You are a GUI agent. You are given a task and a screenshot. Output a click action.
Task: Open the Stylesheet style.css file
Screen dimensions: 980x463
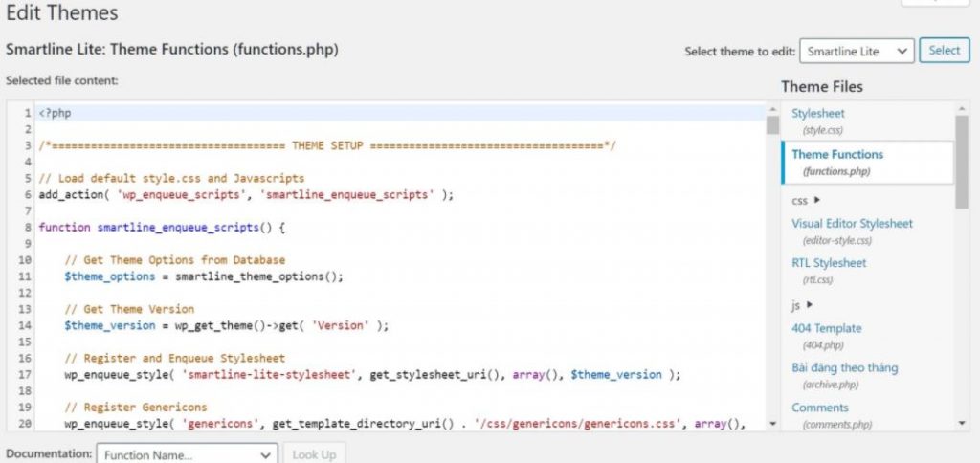tap(818, 114)
